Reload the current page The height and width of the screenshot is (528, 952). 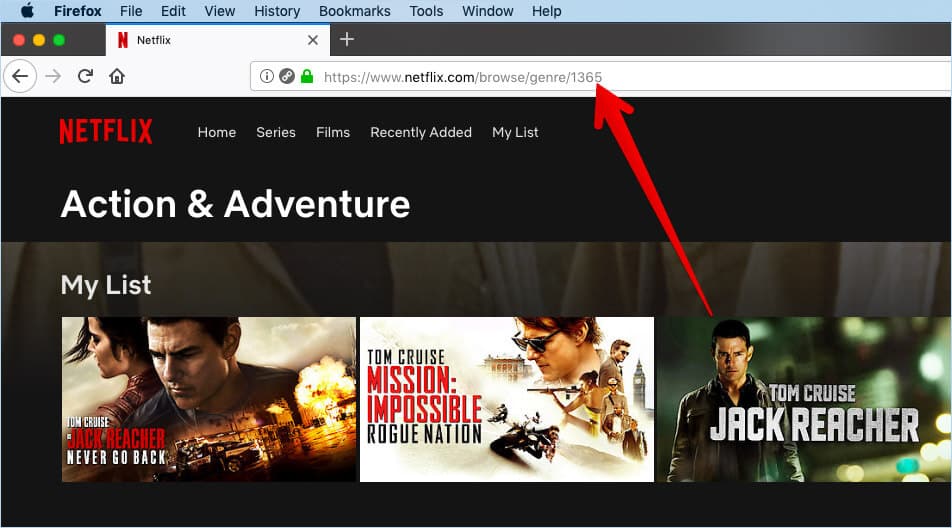[85, 76]
